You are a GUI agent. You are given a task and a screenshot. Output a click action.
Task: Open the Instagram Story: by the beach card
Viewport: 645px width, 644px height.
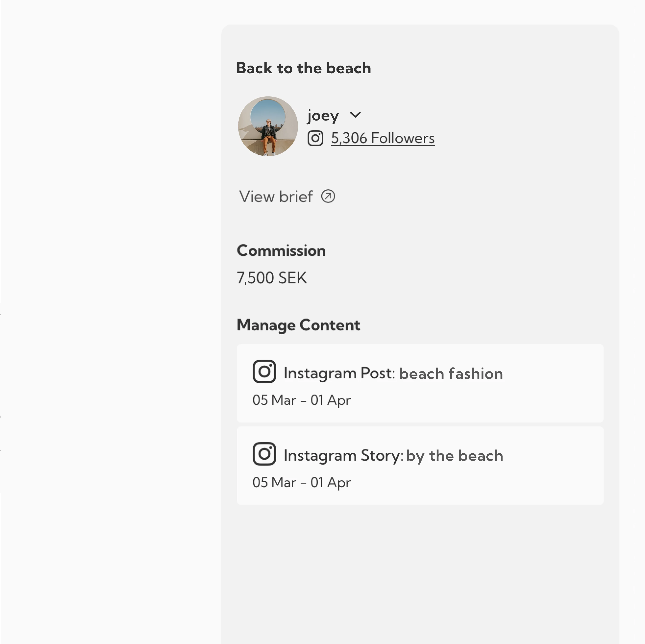pyautogui.click(x=420, y=466)
